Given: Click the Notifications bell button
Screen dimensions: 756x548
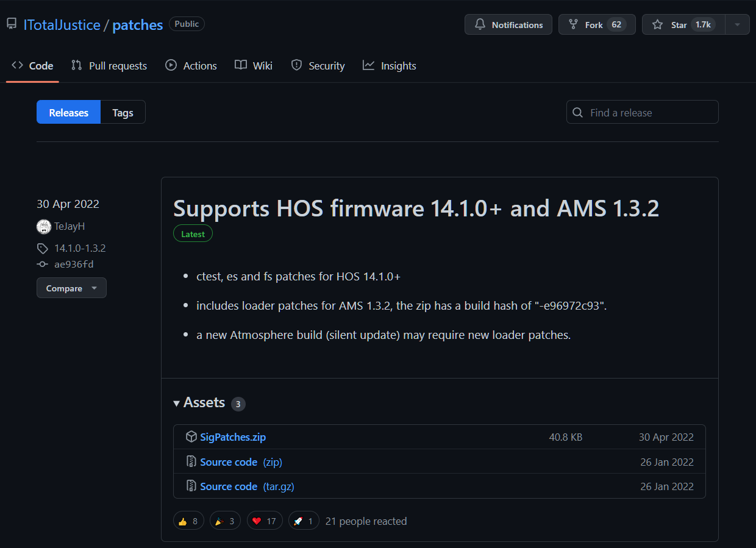Looking at the screenshot, I should pos(508,24).
